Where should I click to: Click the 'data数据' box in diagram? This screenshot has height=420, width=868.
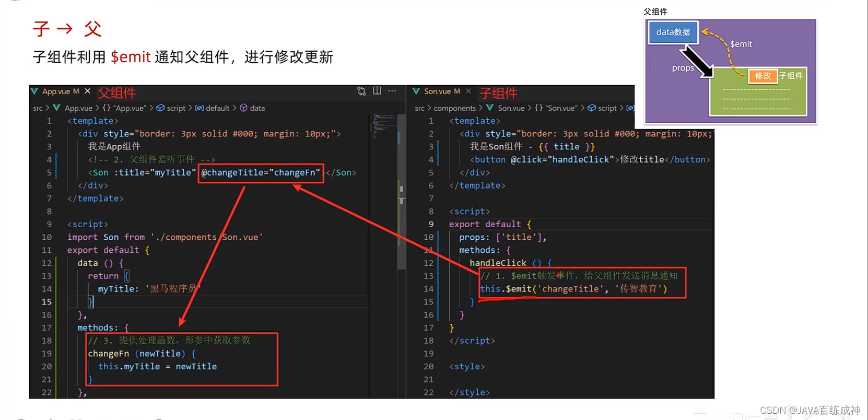tap(673, 32)
